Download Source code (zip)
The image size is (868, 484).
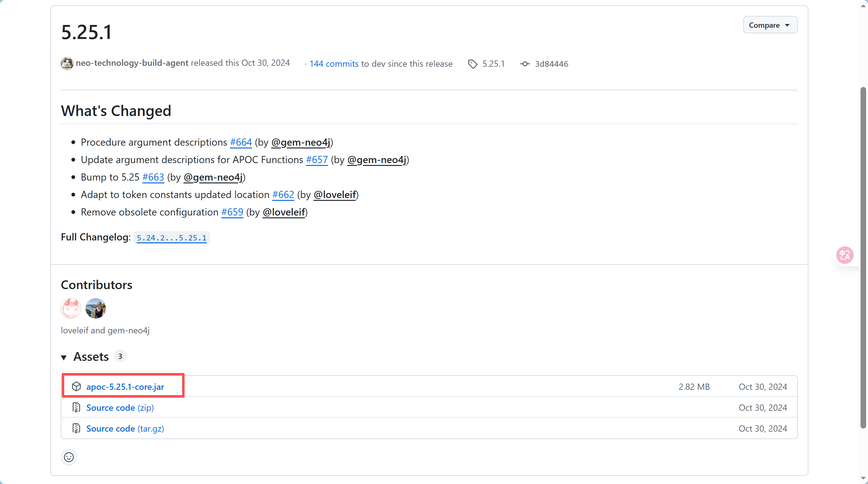(x=120, y=408)
